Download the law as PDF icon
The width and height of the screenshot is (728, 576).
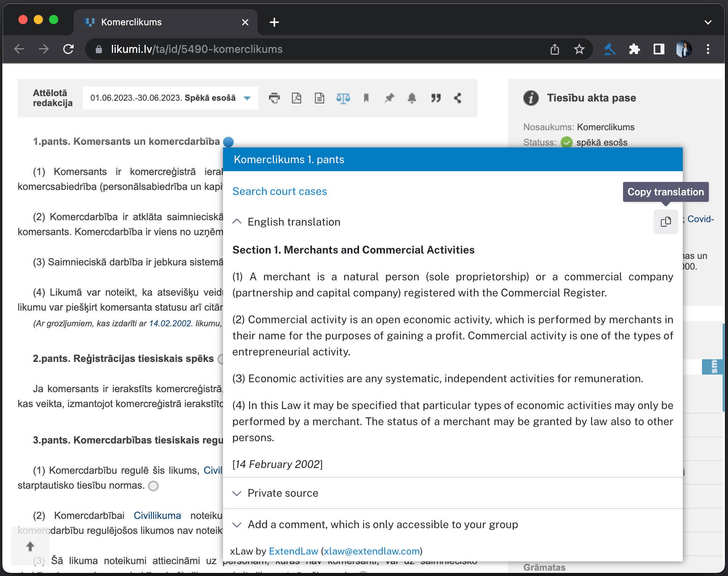(297, 98)
